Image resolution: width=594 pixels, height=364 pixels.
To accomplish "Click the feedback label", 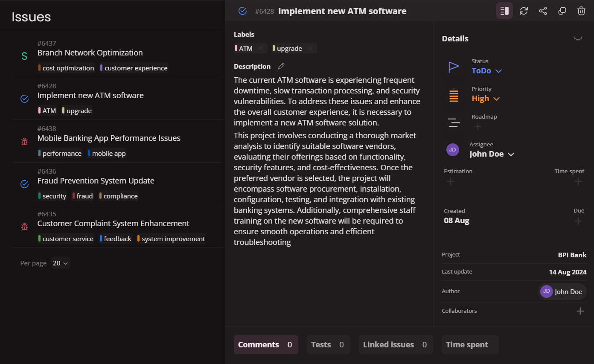I will (x=116, y=239).
